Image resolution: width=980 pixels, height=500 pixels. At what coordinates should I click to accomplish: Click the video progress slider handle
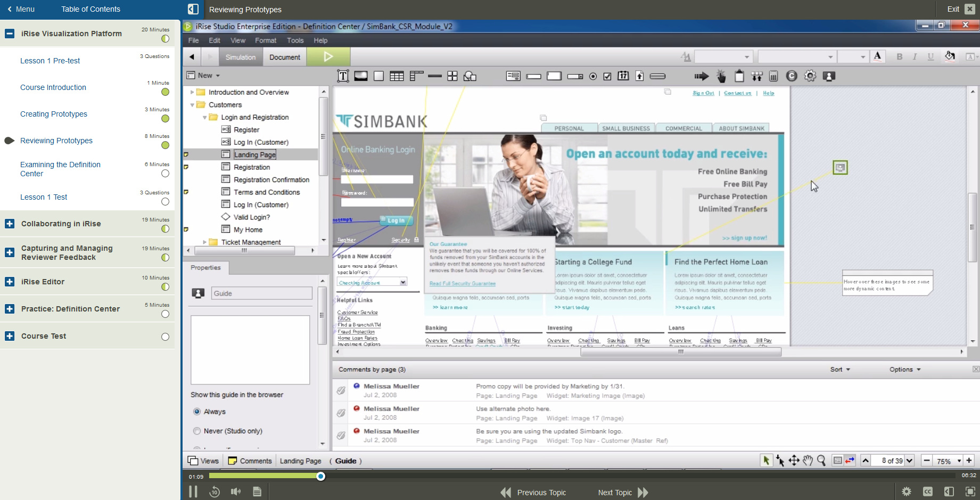[x=320, y=476]
